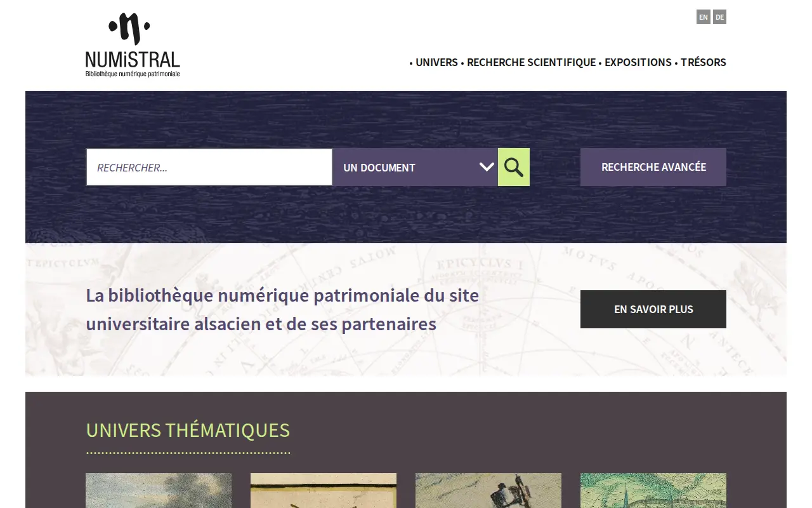Open the Trésors menu item
Image resolution: width=812 pixels, height=508 pixels.
click(704, 62)
